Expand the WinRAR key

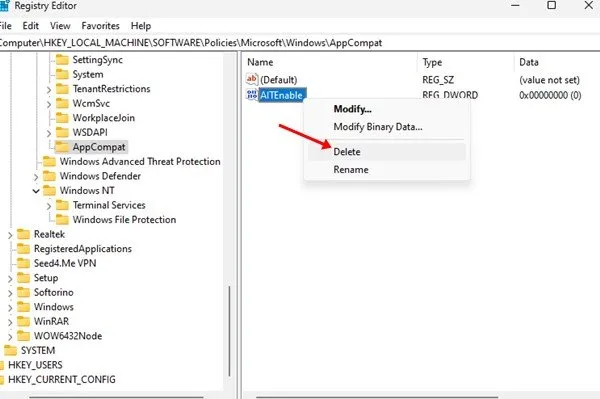[10, 322]
